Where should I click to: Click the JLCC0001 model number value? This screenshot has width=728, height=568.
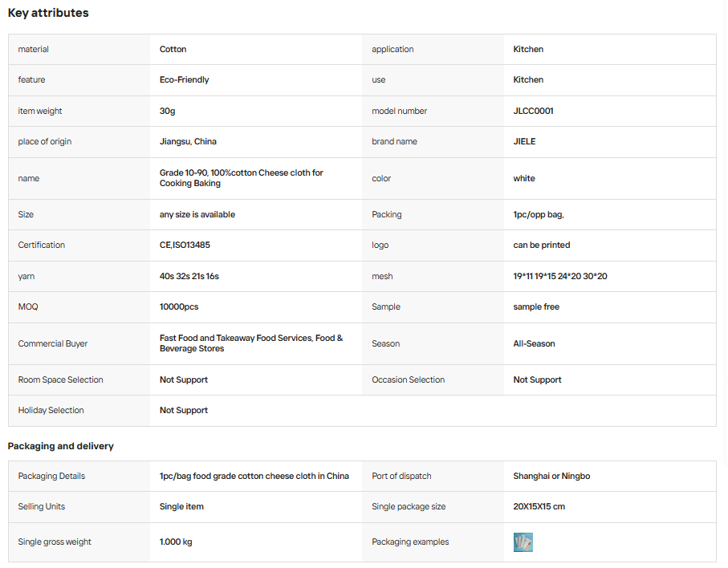(533, 111)
